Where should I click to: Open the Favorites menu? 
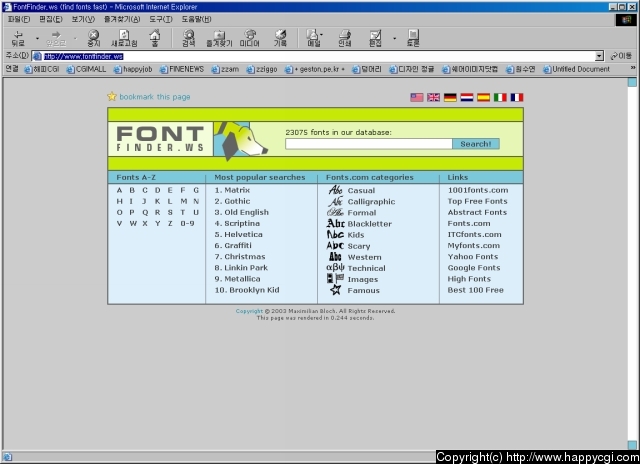[x=122, y=19]
